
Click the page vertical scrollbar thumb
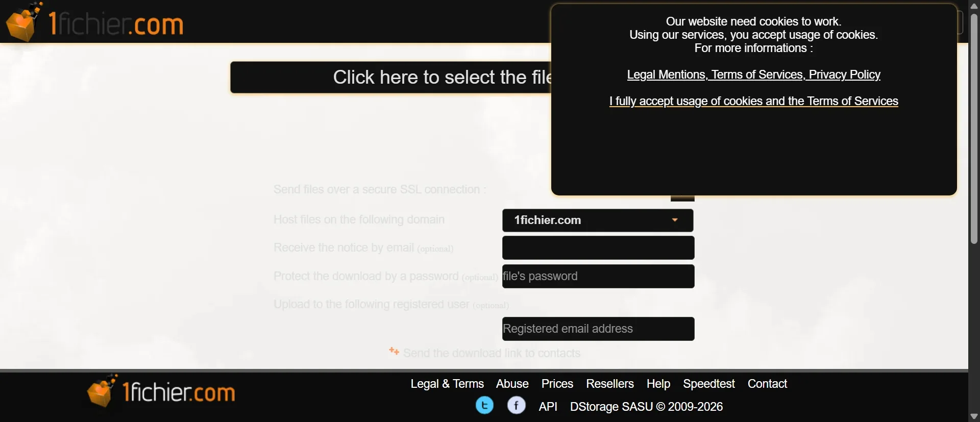(x=974, y=129)
